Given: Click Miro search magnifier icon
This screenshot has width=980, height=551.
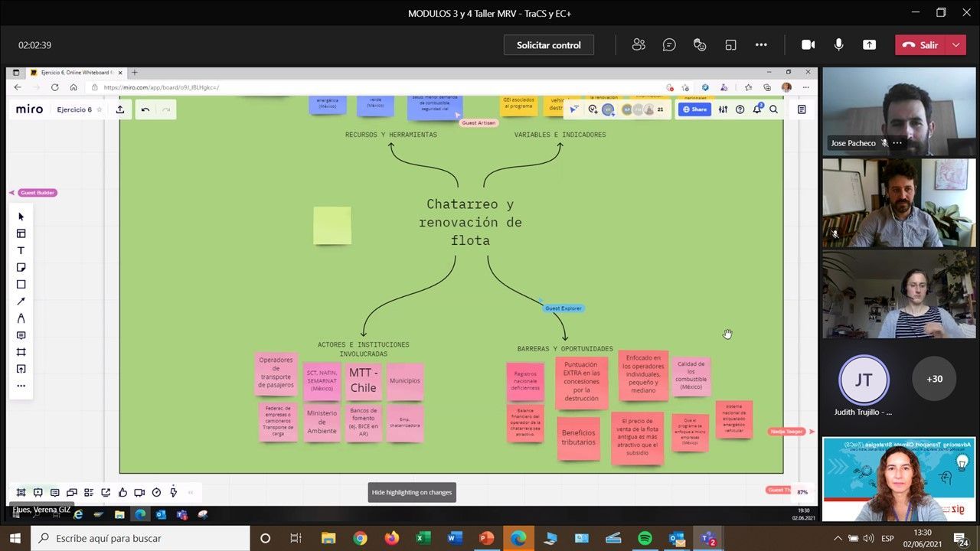Looking at the screenshot, I should click(x=773, y=109).
